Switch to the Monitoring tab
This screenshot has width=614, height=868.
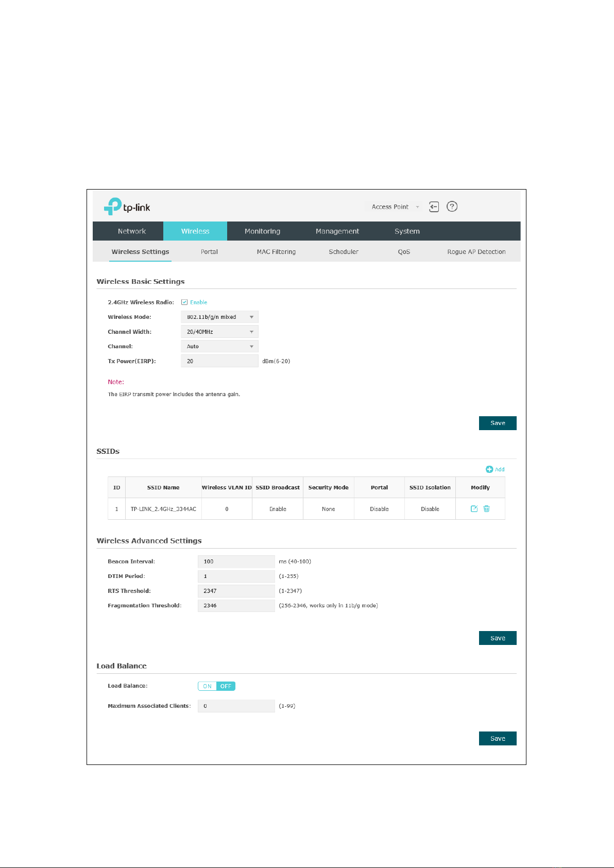[263, 231]
